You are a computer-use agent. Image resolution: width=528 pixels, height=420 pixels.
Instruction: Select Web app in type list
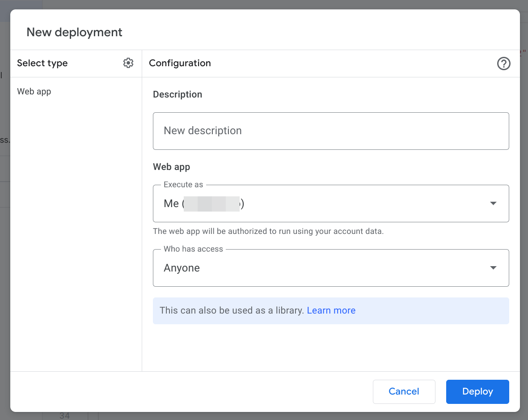[34, 92]
